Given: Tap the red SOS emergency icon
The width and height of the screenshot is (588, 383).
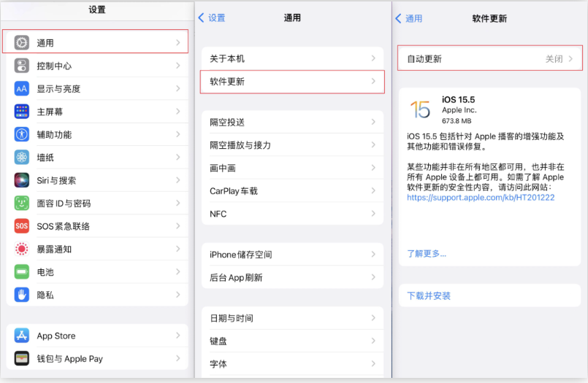Looking at the screenshot, I should tap(22, 226).
